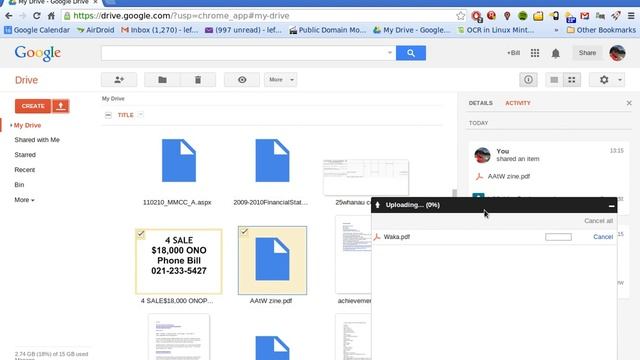Open the Bin
This screenshot has width=640, height=360.
tap(19, 185)
